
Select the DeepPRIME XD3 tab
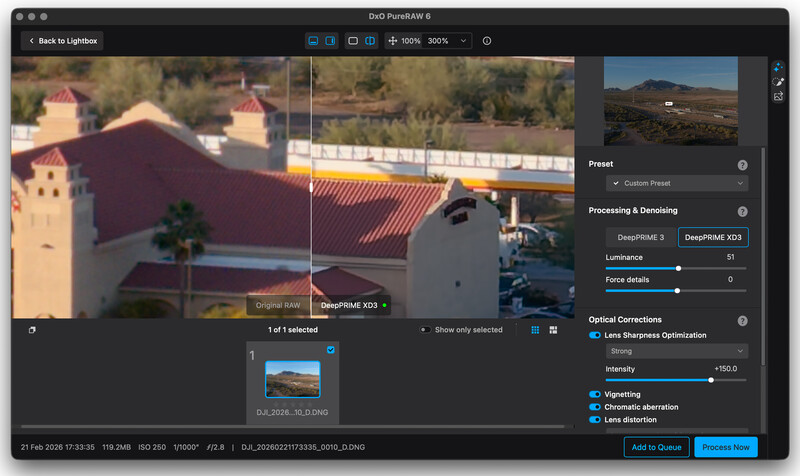713,237
